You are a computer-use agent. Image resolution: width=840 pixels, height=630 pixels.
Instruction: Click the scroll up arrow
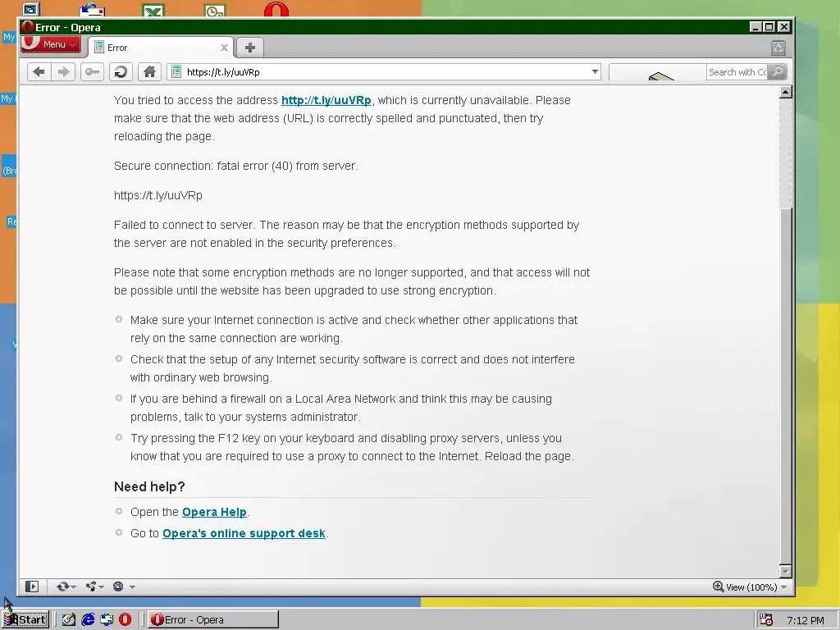(785, 92)
